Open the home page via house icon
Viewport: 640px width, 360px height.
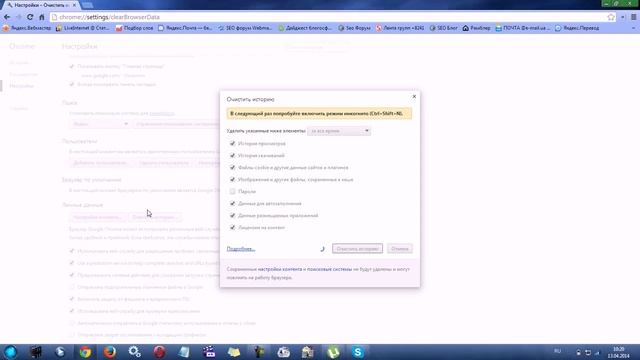(41, 17)
